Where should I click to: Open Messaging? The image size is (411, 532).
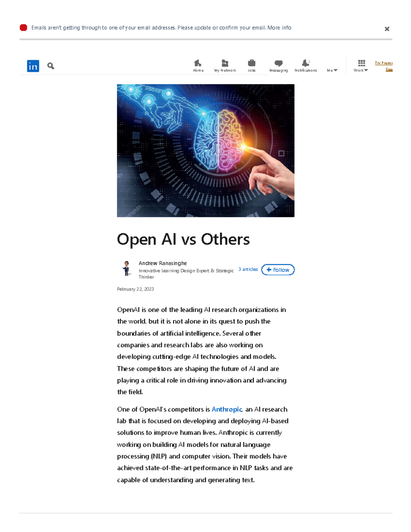[x=278, y=65]
